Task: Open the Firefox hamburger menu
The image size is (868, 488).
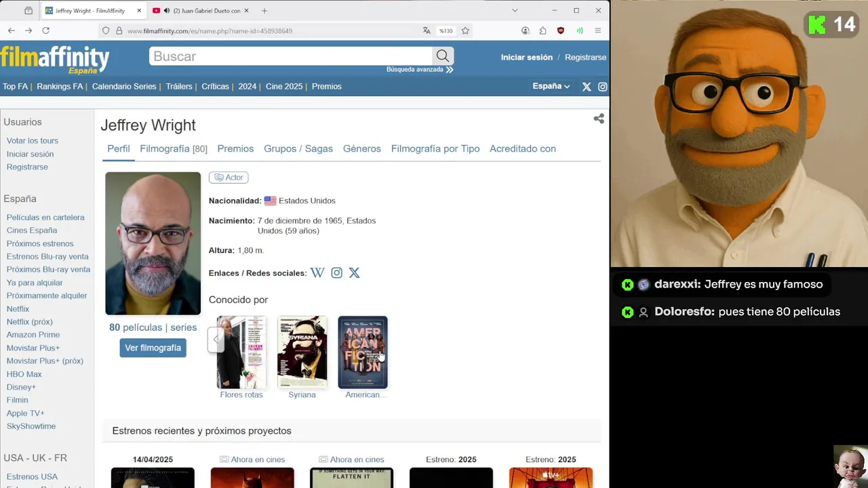Action: 597,30
